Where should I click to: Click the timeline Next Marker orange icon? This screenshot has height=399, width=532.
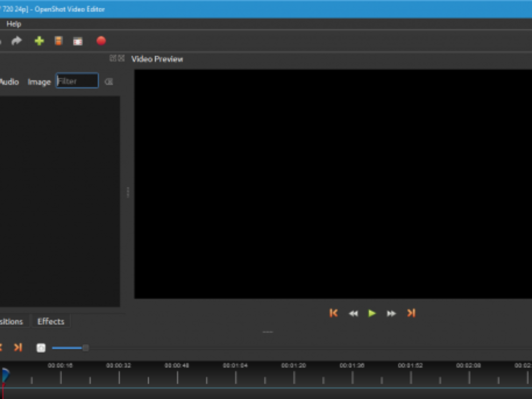(18, 348)
